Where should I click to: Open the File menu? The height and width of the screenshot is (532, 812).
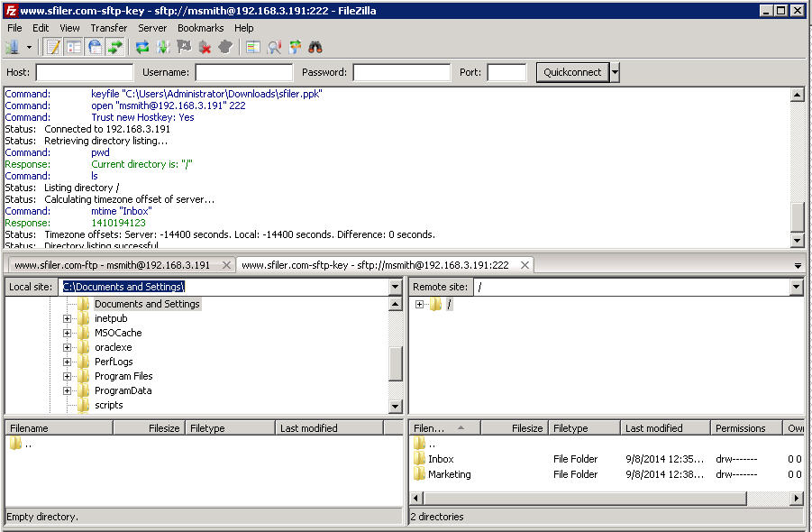click(x=14, y=28)
